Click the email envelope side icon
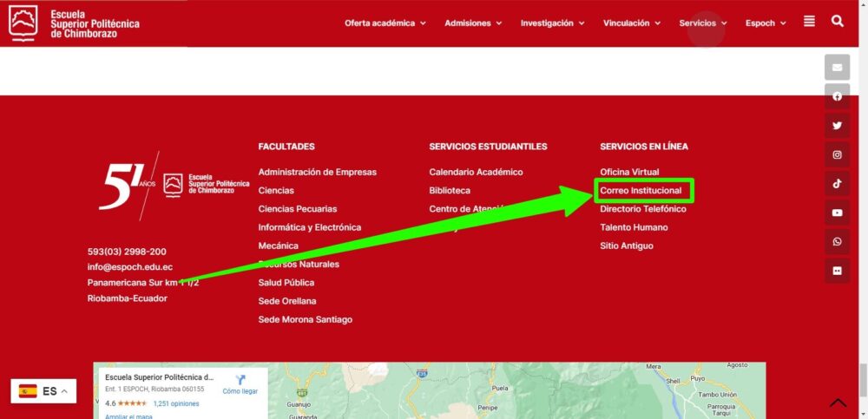 point(837,67)
